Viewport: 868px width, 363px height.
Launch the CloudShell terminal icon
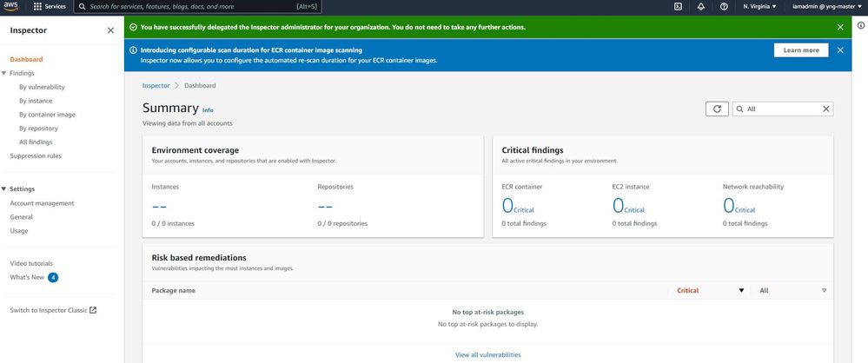click(x=678, y=7)
